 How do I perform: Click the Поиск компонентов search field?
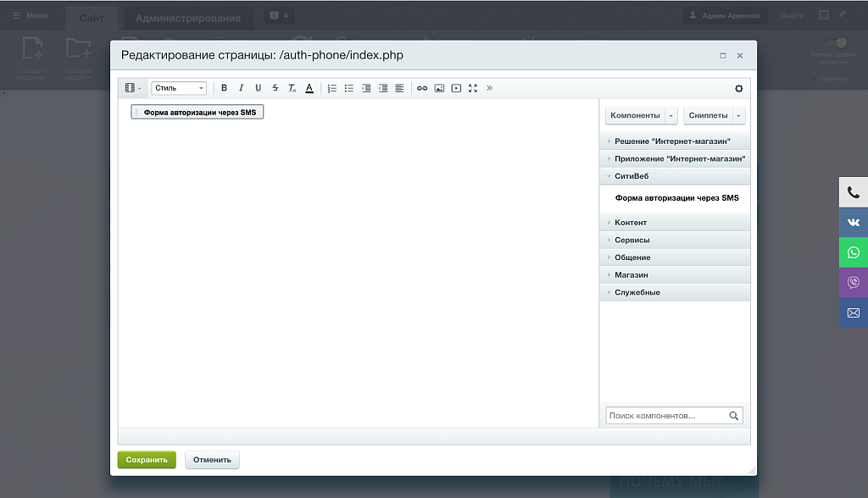[x=666, y=416]
